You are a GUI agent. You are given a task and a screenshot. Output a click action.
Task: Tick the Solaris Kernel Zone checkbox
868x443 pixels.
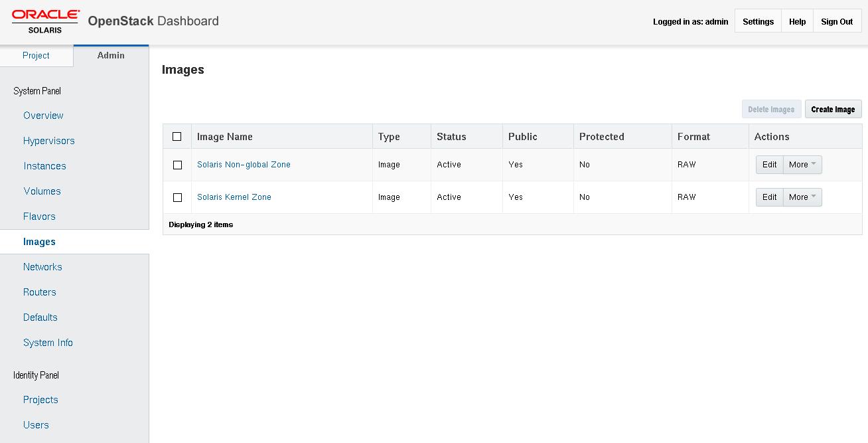pos(177,197)
